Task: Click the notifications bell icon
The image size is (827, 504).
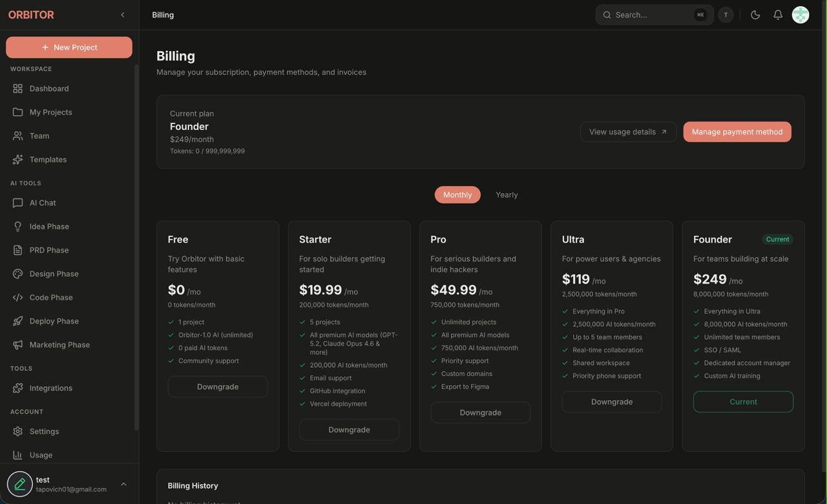Action: pyautogui.click(x=778, y=15)
